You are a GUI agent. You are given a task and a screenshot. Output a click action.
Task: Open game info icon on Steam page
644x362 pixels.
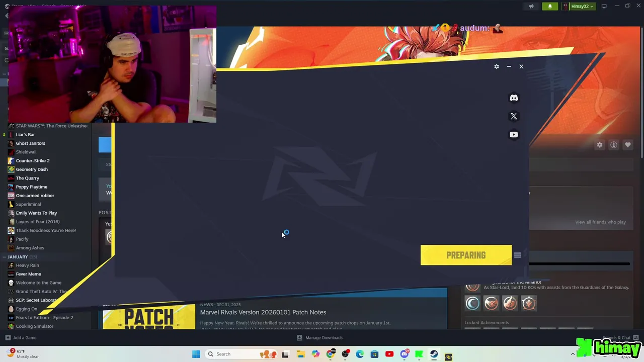pos(614,145)
